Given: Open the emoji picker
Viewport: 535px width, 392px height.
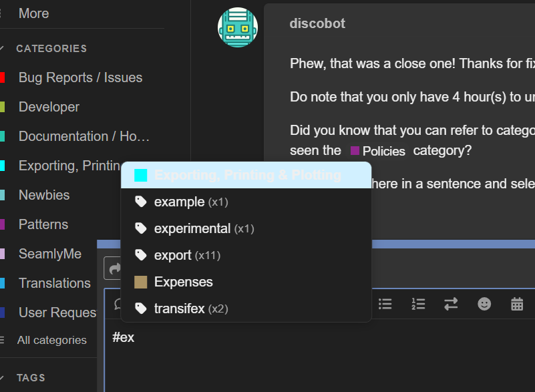Looking at the screenshot, I should click(484, 304).
